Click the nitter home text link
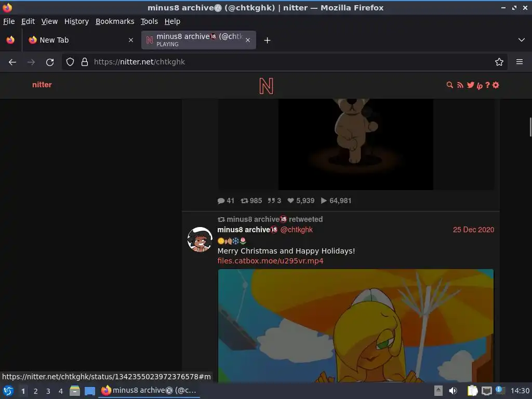This screenshot has width=532, height=399. pyautogui.click(x=42, y=85)
